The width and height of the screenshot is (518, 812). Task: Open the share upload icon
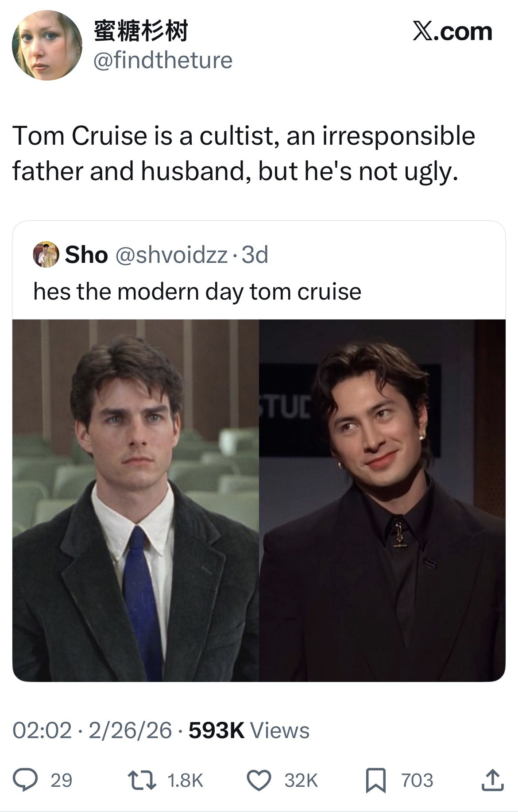point(492,780)
